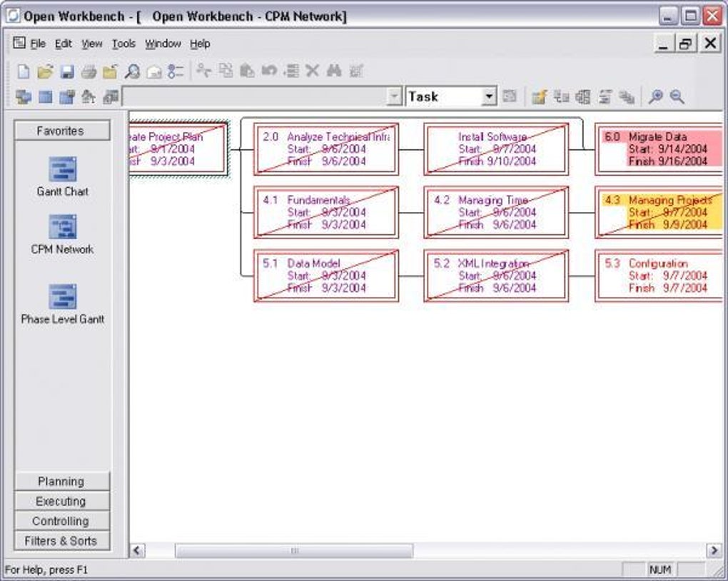Click the Zoom Out magnifier icon
The width and height of the screenshot is (728, 581).
677,96
